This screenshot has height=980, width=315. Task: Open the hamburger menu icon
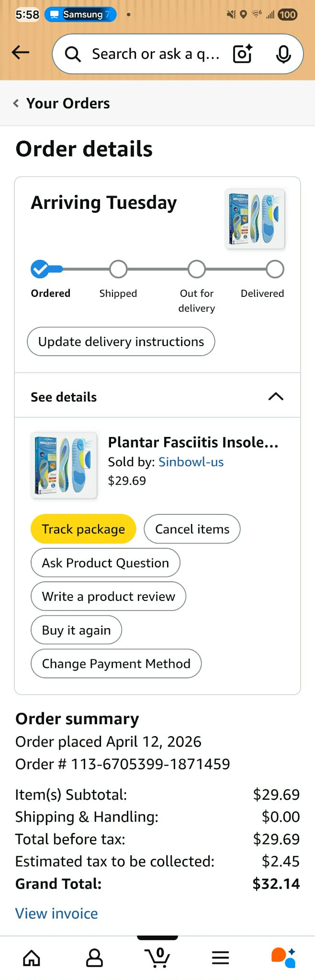coord(220,958)
